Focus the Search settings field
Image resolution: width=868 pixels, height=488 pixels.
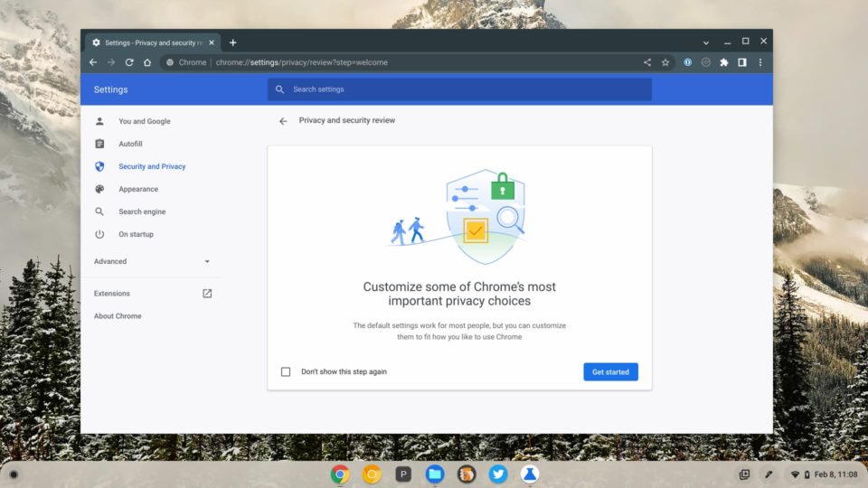pyautogui.click(x=459, y=89)
